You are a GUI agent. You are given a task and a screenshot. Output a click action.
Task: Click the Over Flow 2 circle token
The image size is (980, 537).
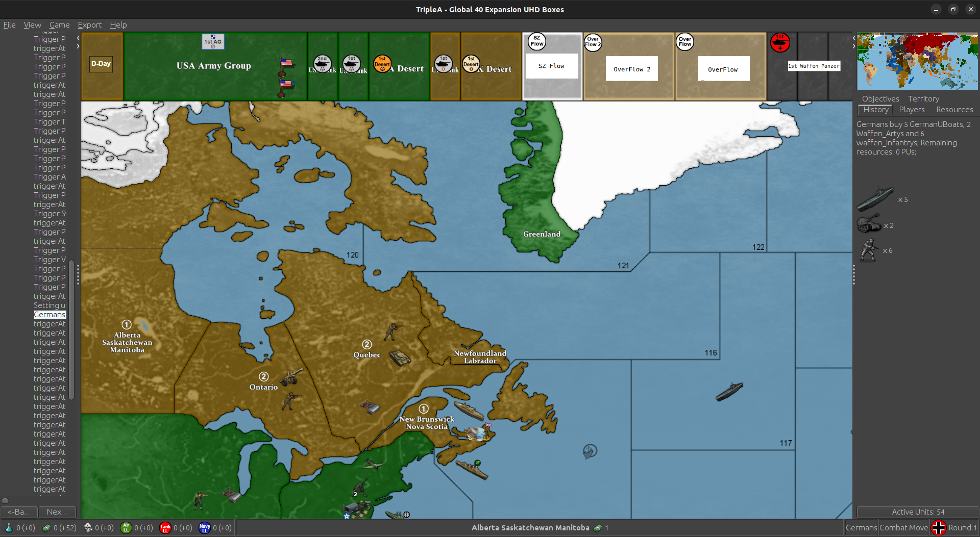(x=593, y=42)
